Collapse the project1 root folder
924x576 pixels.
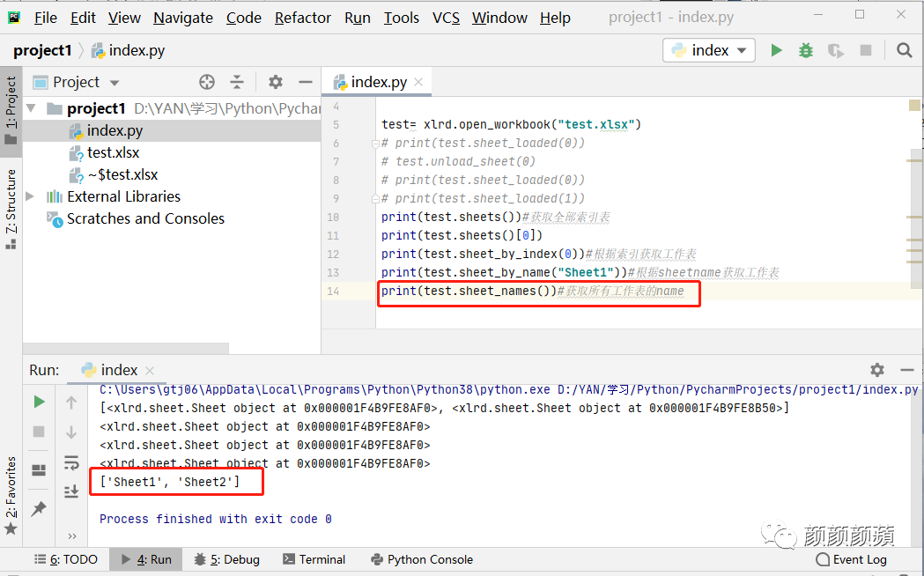[x=32, y=108]
